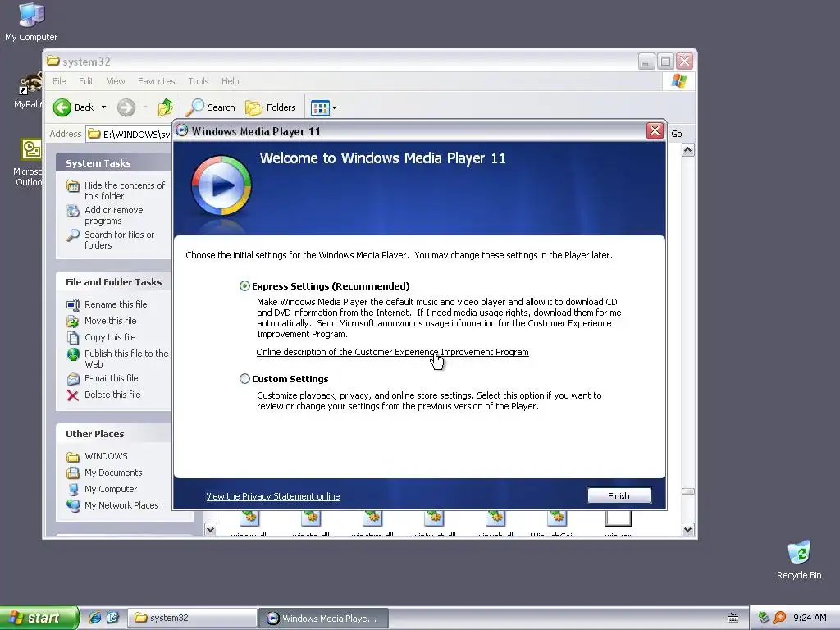Screen dimensions: 840x630
Task: Click Search for files or folders
Action: point(119,240)
